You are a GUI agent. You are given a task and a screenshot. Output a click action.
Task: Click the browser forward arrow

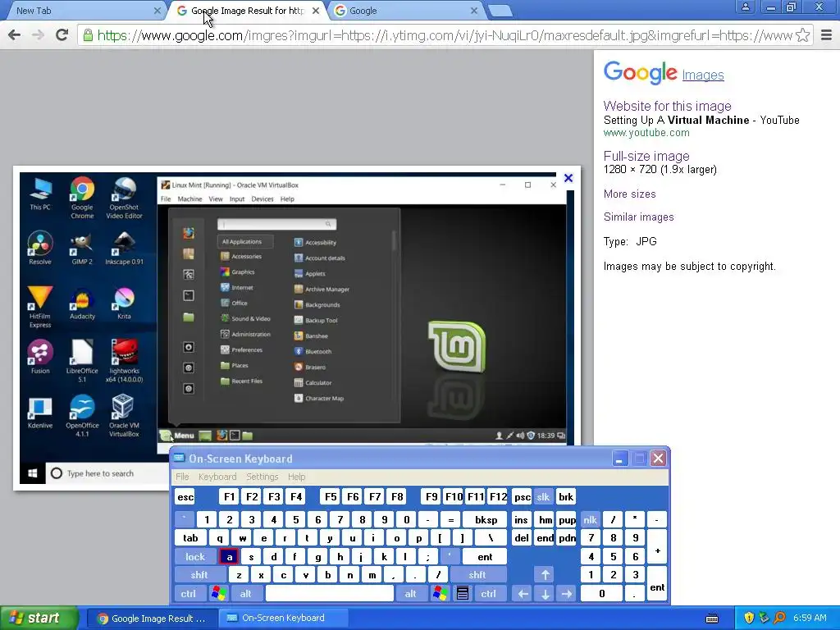[x=38, y=35]
